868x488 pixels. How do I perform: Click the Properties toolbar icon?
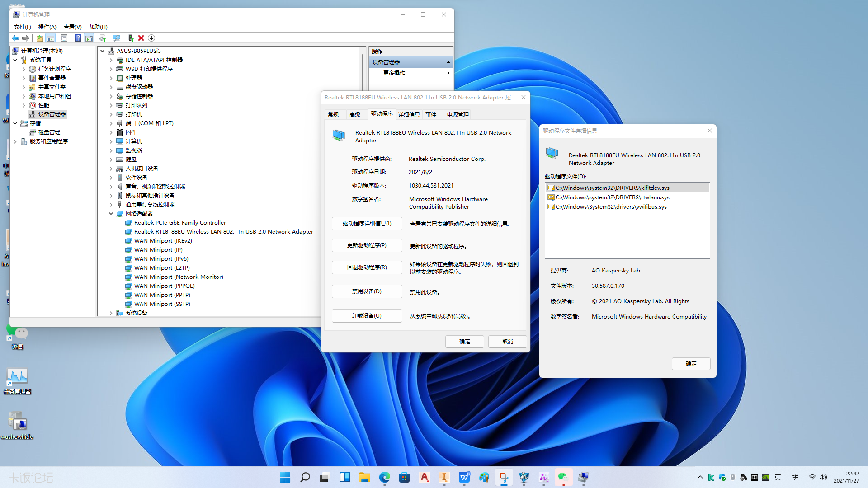coord(64,38)
